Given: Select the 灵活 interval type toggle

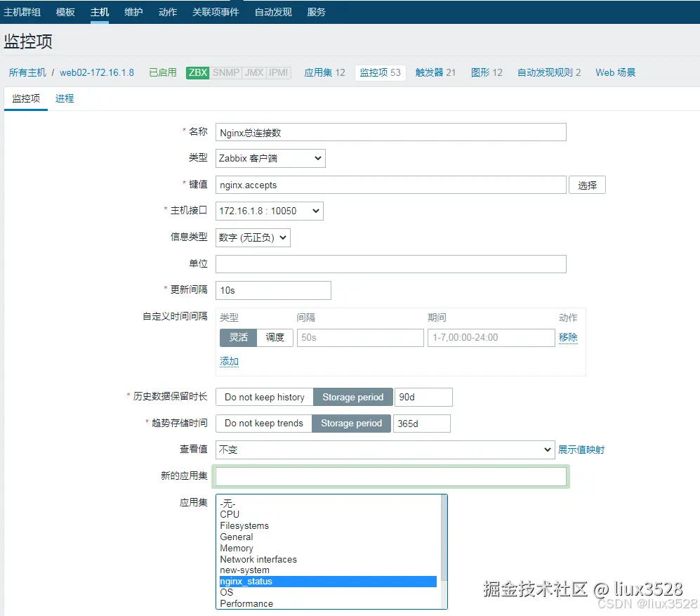Looking at the screenshot, I should click(x=239, y=338).
